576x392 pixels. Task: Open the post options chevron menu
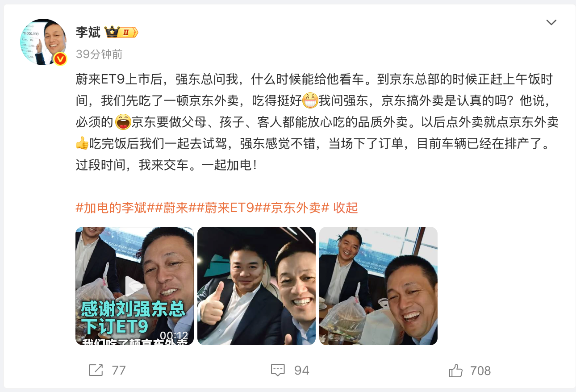click(551, 22)
